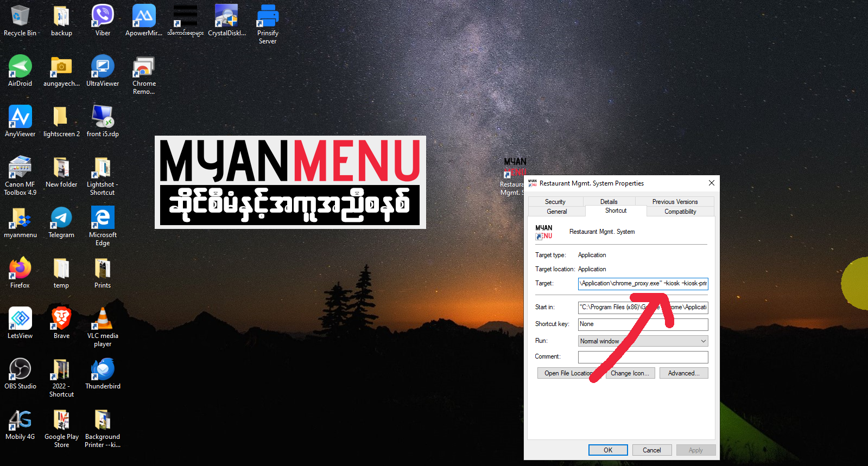This screenshot has height=466, width=868.
Task: Switch to the Compatibility tab
Action: pyautogui.click(x=680, y=212)
